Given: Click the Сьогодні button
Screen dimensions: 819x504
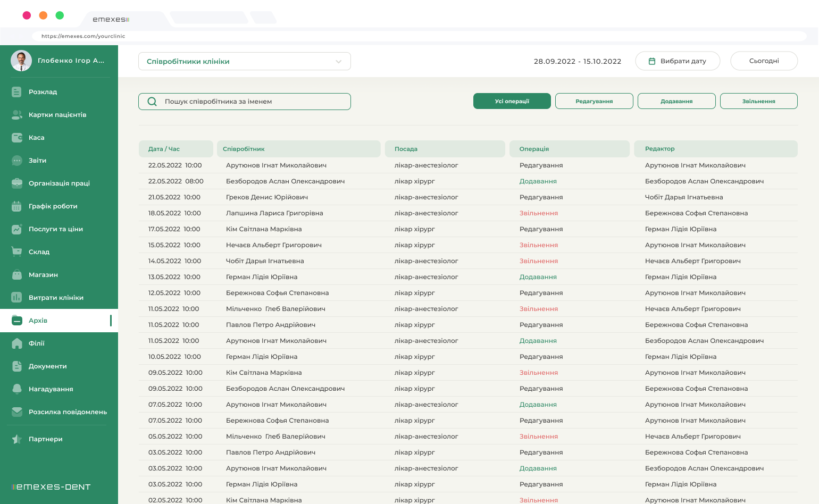Looking at the screenshot, I should (x=764, y=61).
